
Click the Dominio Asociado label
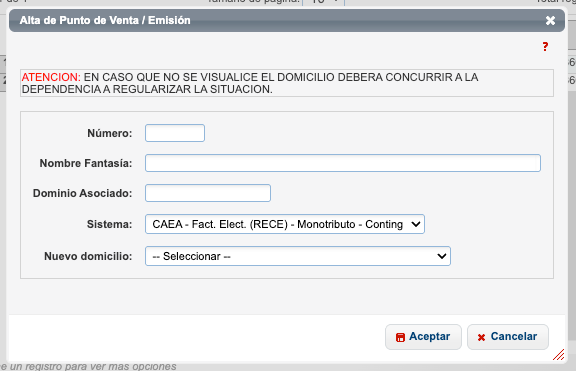(x=82, y=193)
